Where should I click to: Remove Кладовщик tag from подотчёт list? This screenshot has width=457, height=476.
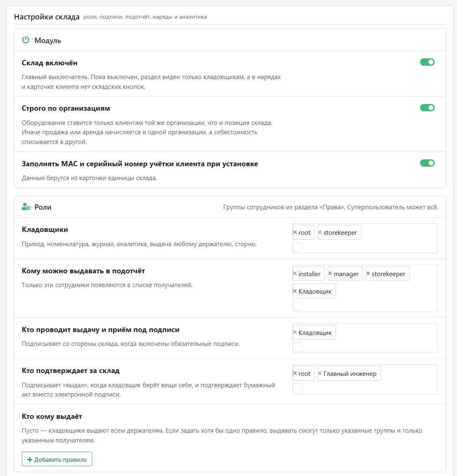click(295, 291)
